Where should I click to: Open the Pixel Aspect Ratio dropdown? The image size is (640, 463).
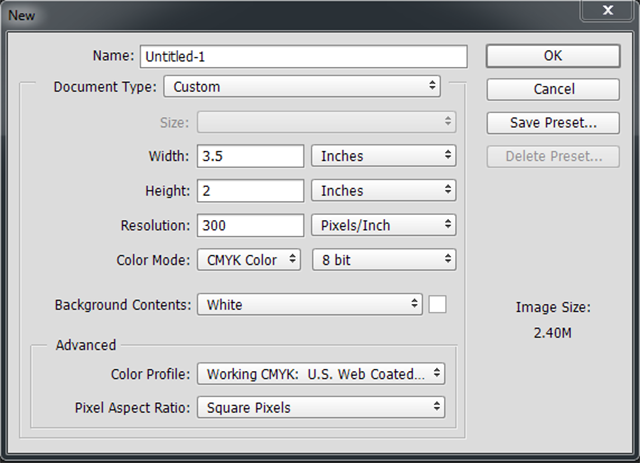321,407
